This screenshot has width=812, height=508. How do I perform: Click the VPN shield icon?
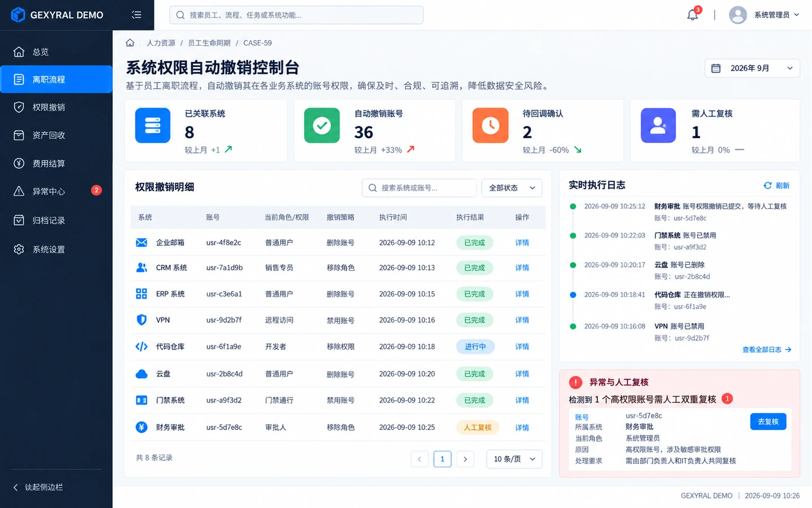(x=142, y=320)
